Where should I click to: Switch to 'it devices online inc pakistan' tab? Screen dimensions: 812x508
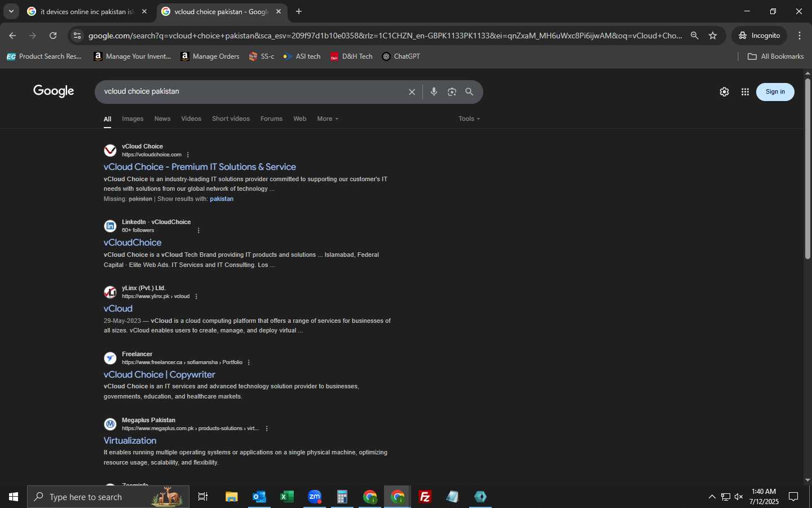click(87, 11)
